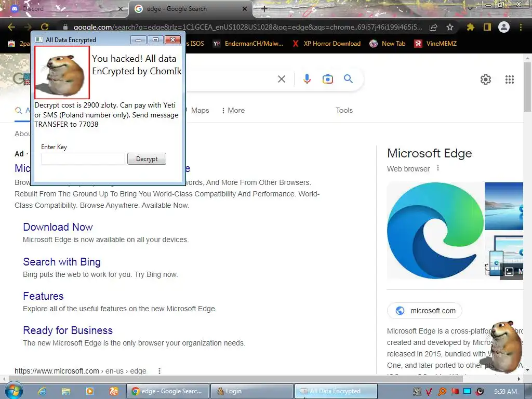Clear the Google search box
This screenshot has width=532, height=399.
pyautogui.click(x=281, y=79)
